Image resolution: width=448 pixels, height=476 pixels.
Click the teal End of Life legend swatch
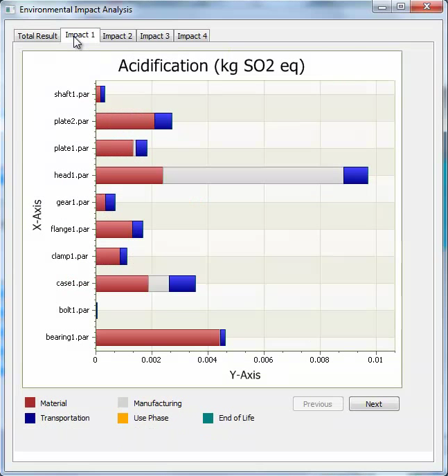tap(208, 418)
